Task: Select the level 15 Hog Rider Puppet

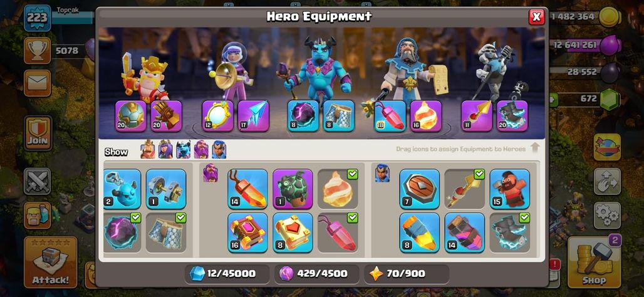Action: pyautogui.click(x=509, y=189)
